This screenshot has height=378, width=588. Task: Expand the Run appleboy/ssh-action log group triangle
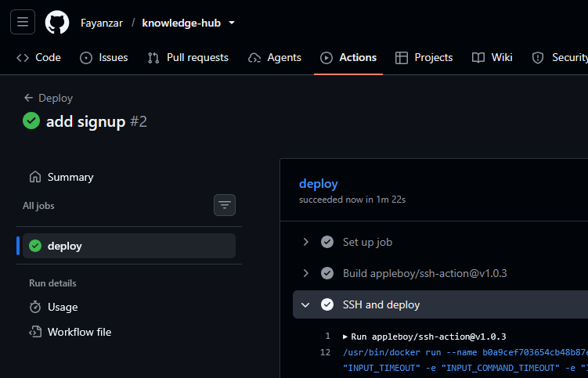click(x=345, y=337)
